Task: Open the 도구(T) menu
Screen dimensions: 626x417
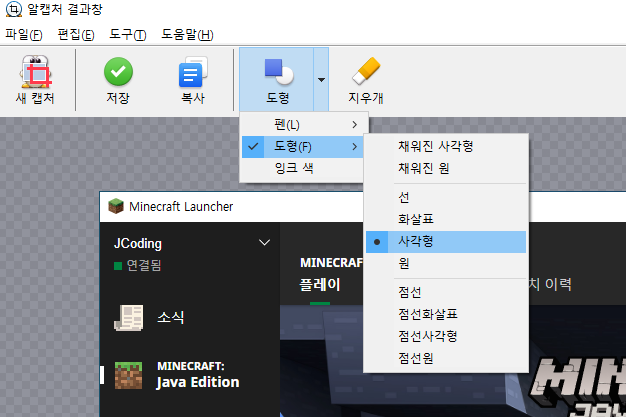Action: coord(128,35)
